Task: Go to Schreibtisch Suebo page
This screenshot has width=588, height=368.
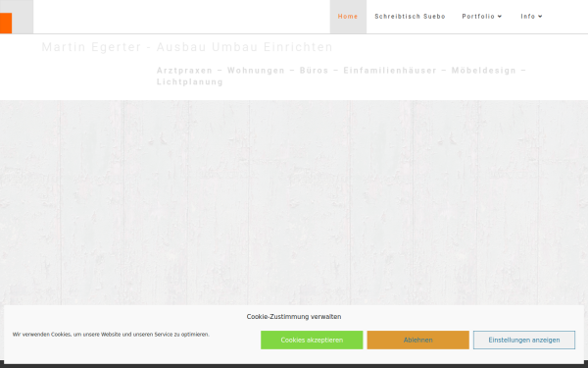Action: click(410, 17)
